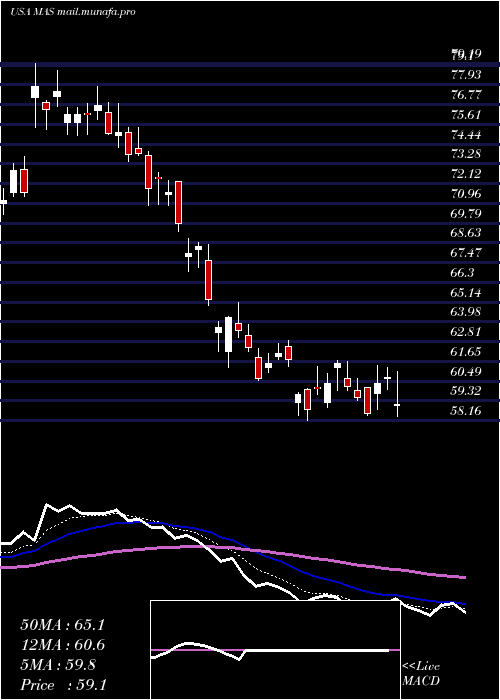This screenshot has height=700, width=500.
Task: Click the 61.65 price axis label
Action: click(x=466, y=352)
